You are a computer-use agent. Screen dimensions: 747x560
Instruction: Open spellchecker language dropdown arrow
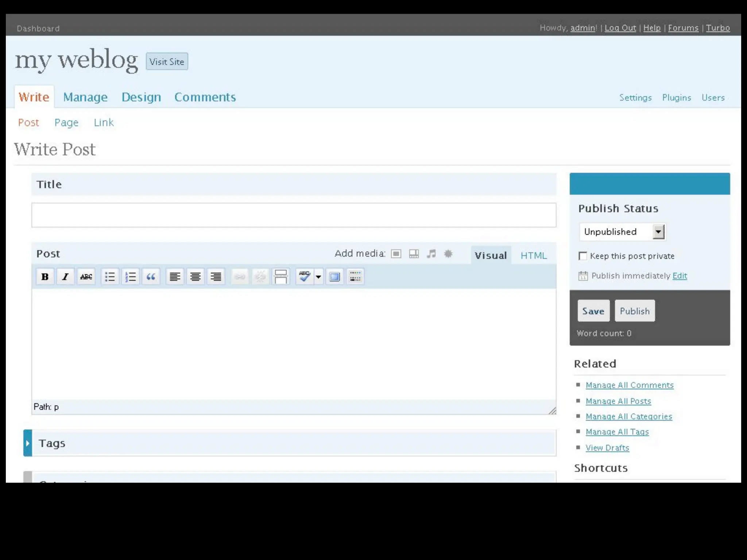pos(318,277)
